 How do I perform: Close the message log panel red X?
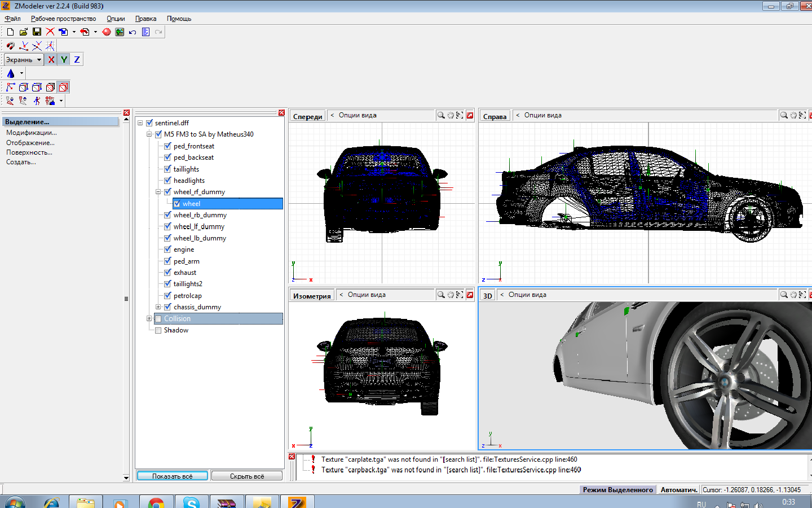(292, 457)
